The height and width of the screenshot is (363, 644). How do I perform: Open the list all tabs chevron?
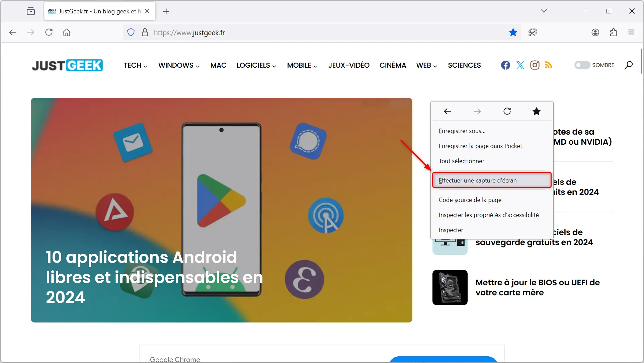click(544, 11)
